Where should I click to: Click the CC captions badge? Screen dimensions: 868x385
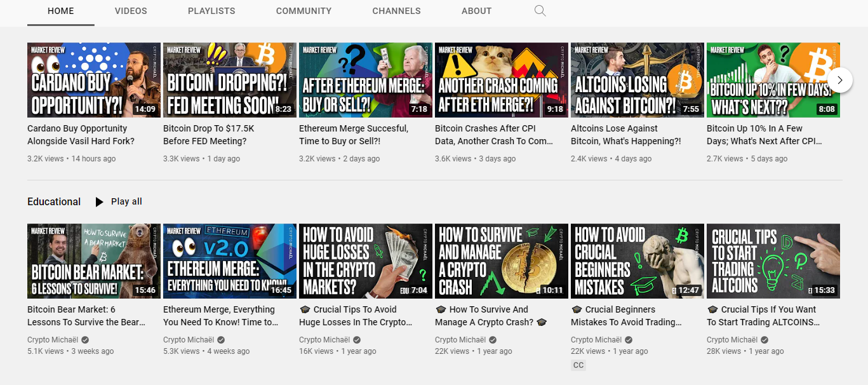pyautogui.click(x=578, y=365)
